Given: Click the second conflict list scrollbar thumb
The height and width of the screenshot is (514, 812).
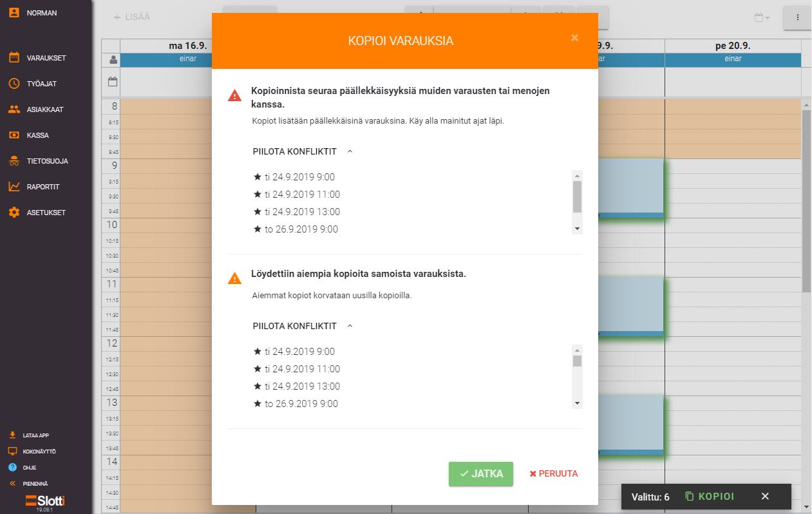Looking at the screenshot, I should (577, 361).
